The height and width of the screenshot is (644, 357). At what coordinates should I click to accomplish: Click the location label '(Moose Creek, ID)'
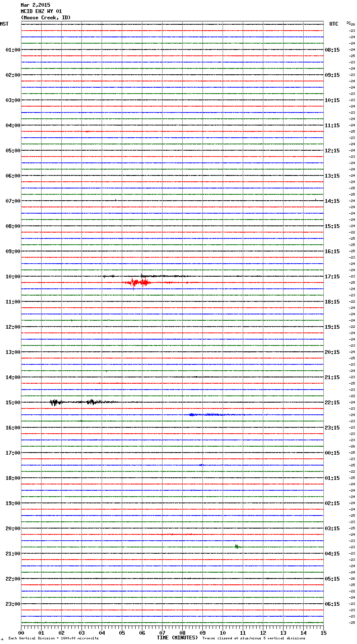[46, 18]
